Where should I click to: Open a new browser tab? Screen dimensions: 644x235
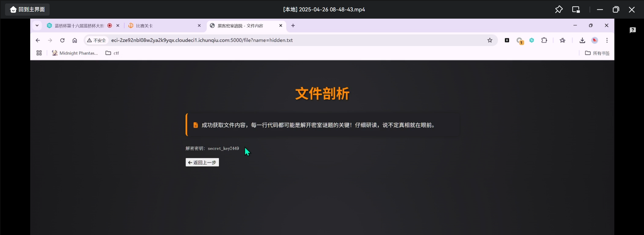[293, 26]
